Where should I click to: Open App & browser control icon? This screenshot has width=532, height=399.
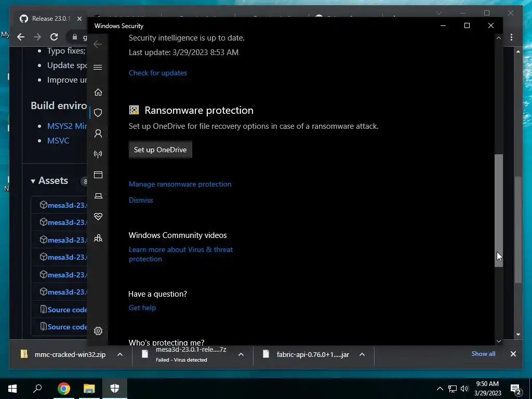pos(98,175)
